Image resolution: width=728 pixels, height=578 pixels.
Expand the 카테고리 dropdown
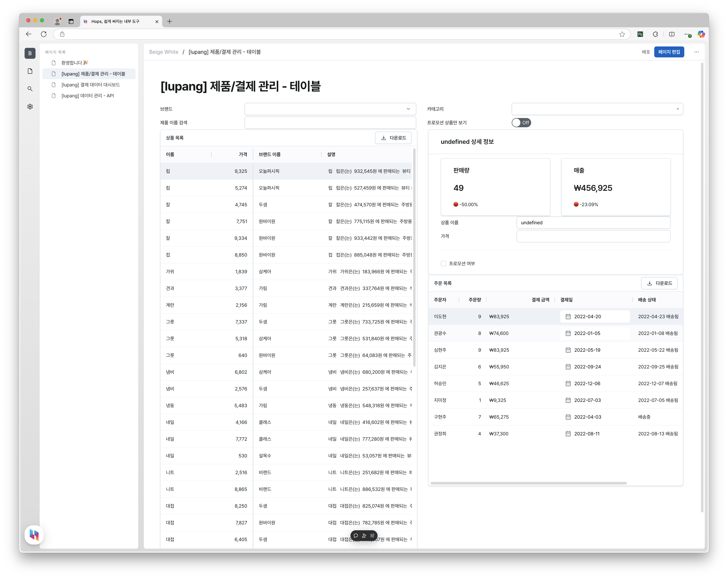[x=597, y=109]
